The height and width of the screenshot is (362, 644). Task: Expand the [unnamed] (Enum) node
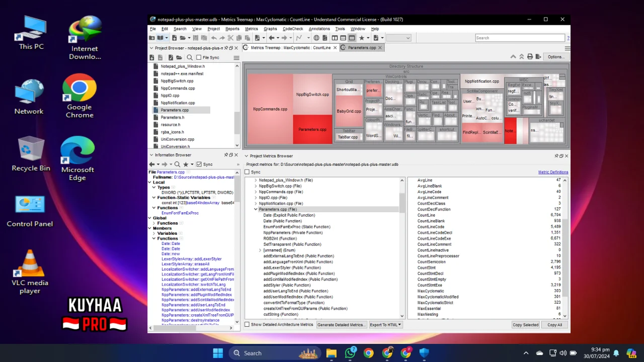pos(260,250)
